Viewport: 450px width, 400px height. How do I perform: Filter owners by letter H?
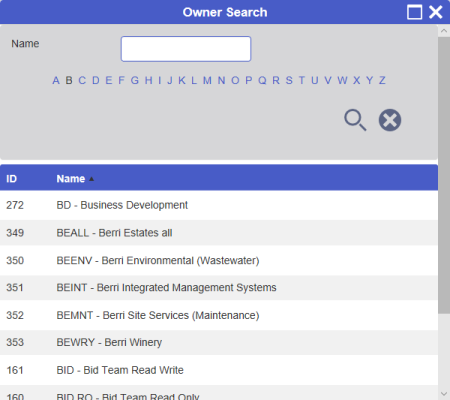149,80
